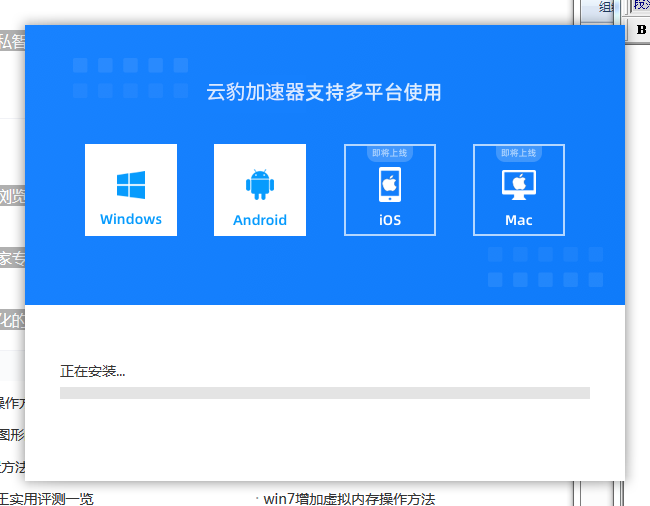The image size is (650, 506).
Task: Click the 即将上线 badge on the Mac tile
Action: point(519,153)
